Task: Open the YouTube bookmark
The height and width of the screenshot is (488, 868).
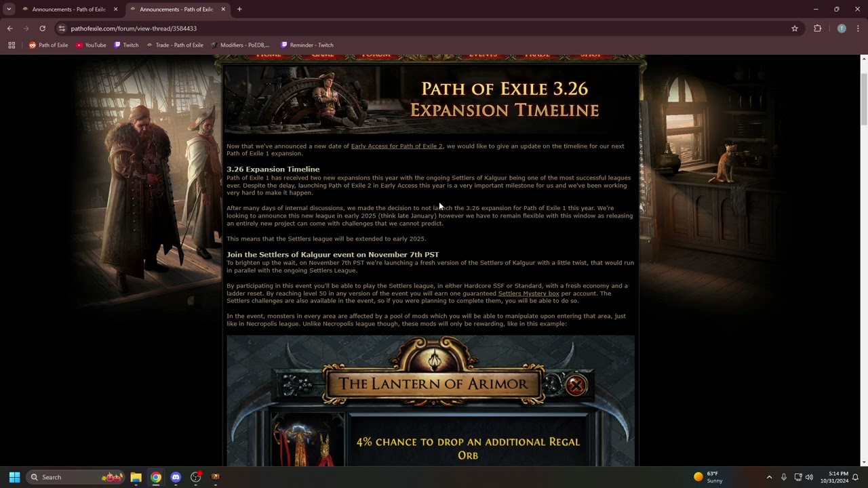Action: coord(91,45)
